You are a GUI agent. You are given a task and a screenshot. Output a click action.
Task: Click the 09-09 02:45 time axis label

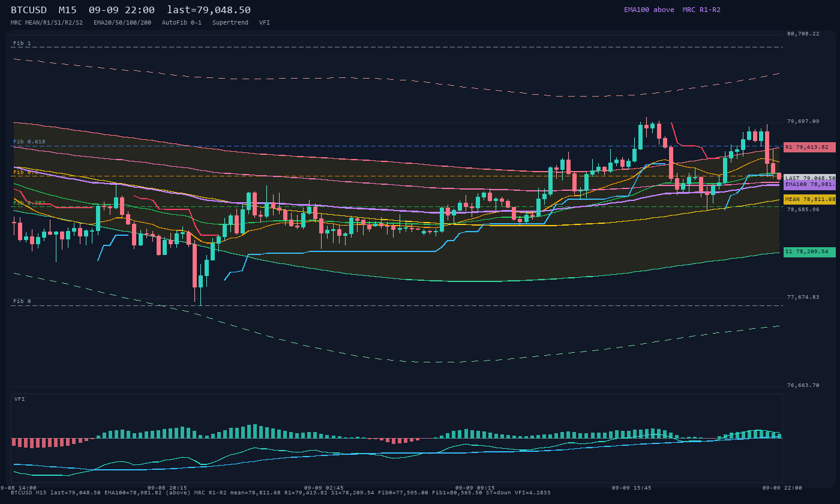point(324,488)
